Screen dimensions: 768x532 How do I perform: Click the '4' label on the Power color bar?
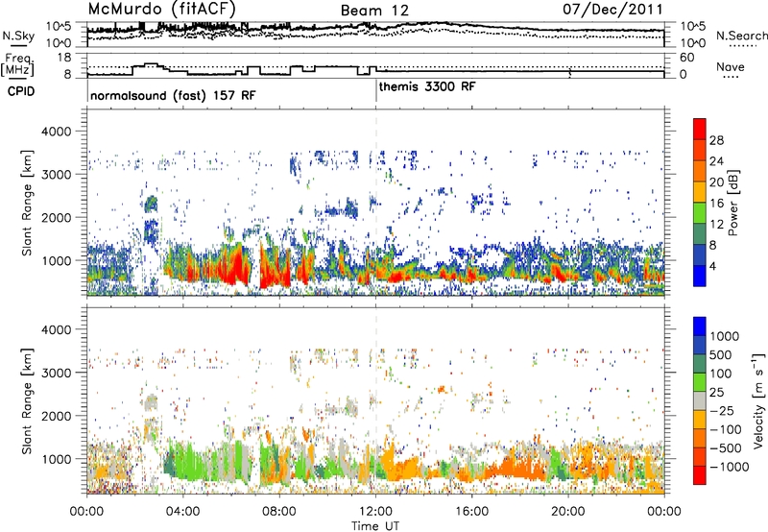712,266
